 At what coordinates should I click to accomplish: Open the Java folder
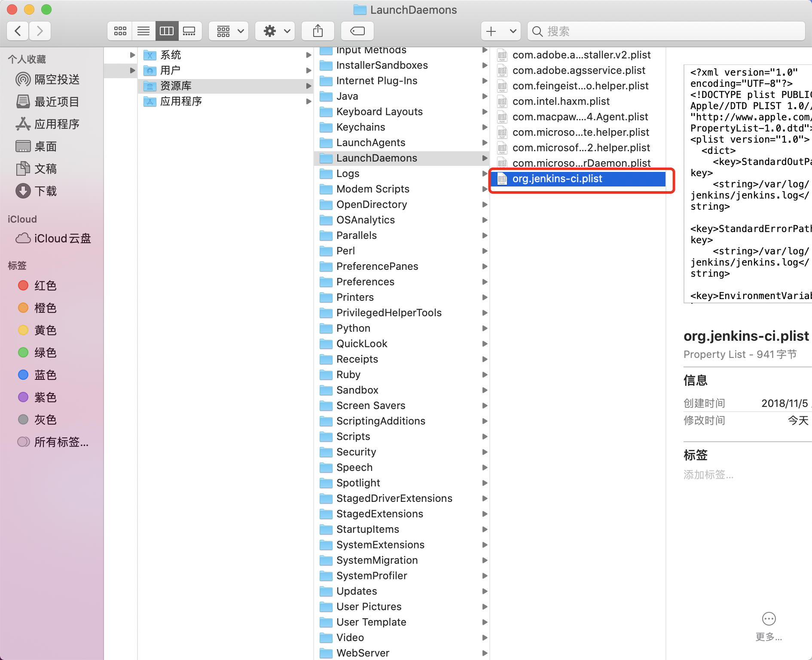[x=402, y=96]
